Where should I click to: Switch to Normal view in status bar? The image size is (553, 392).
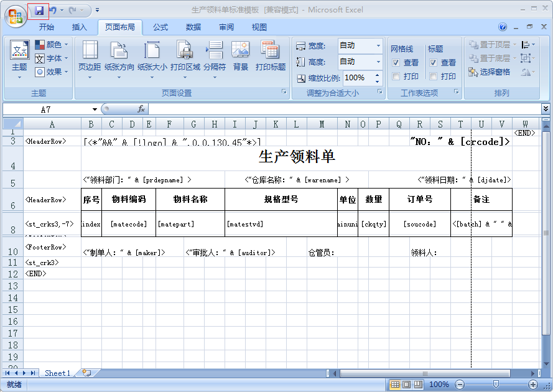click(395, 385)
